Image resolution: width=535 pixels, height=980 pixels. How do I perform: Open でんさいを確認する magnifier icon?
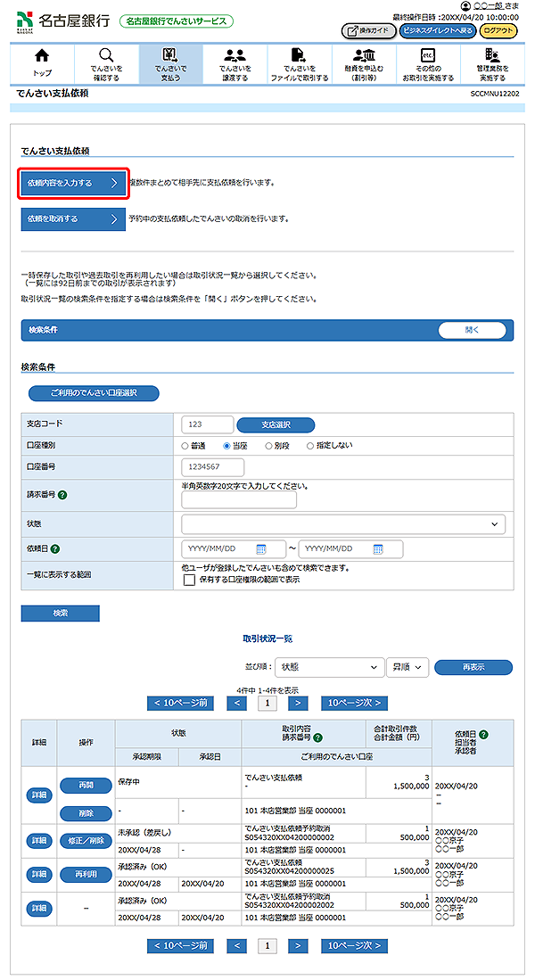pyautogui.click(x=106, y=56)
